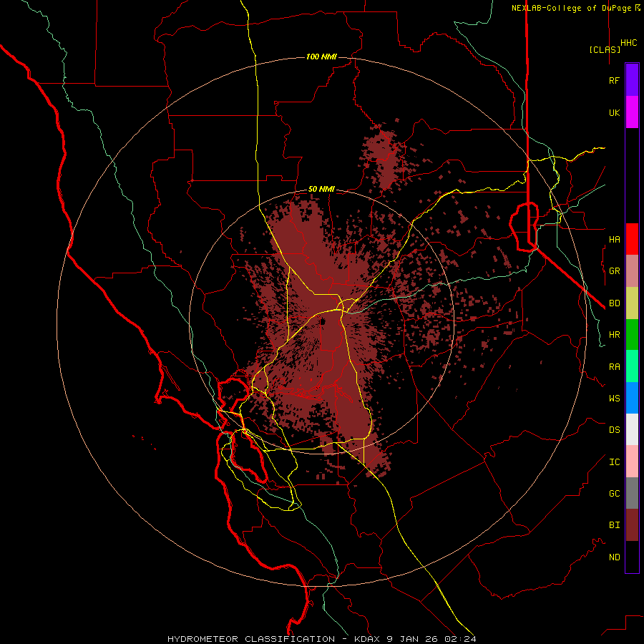Click the UK magenta legend swatch
This screenshot has height=644, width=644.
coord(632,112)
